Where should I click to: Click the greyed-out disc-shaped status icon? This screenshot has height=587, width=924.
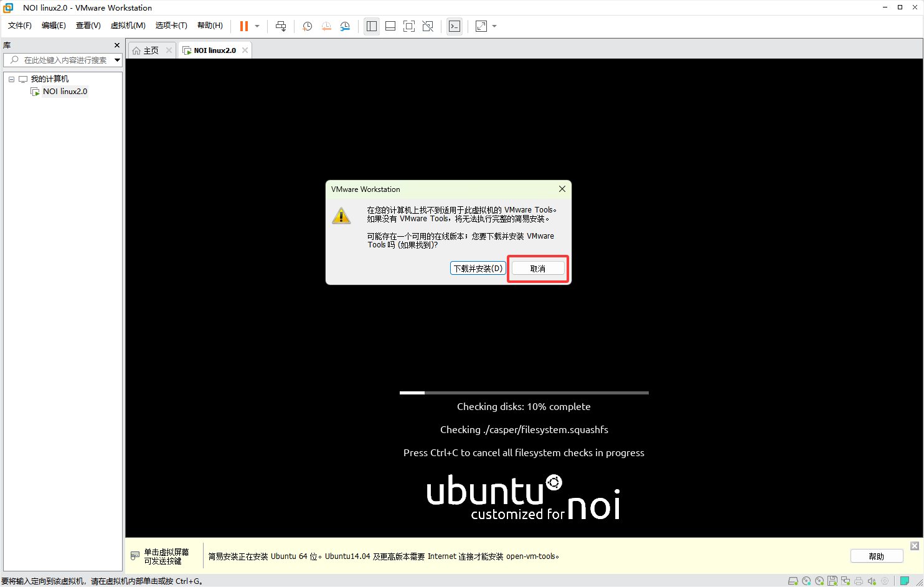pyautogui.click(x=885, y=581)
